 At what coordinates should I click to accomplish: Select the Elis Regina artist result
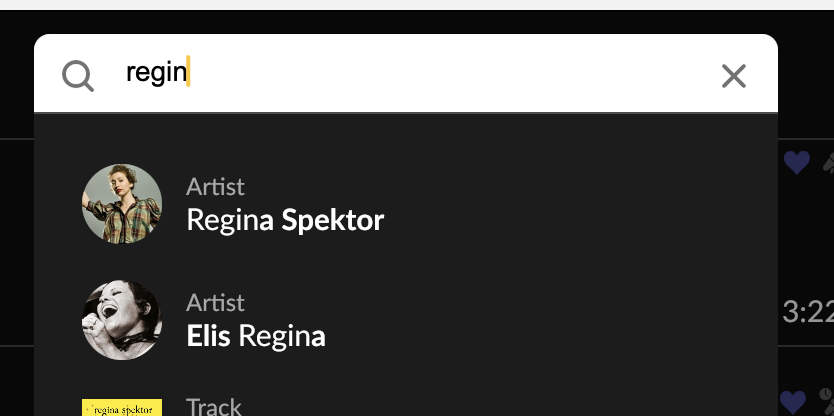(x=406, y=320)
